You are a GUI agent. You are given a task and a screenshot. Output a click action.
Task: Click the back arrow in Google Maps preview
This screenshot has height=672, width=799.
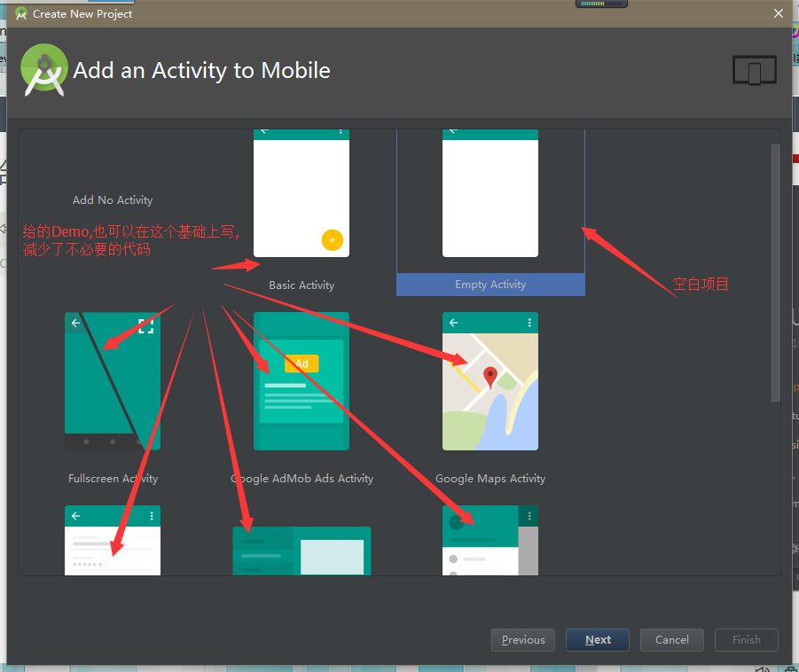point(453,323)
